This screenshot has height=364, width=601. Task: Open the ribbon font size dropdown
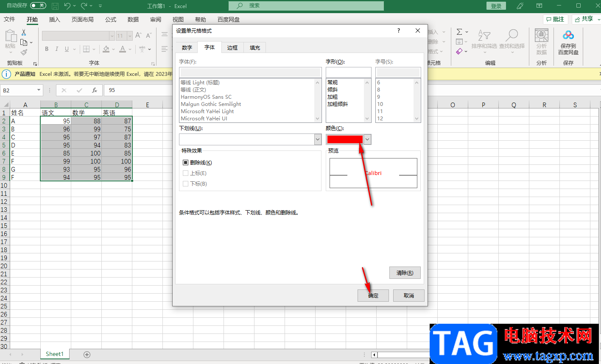[x=130, y=36]
